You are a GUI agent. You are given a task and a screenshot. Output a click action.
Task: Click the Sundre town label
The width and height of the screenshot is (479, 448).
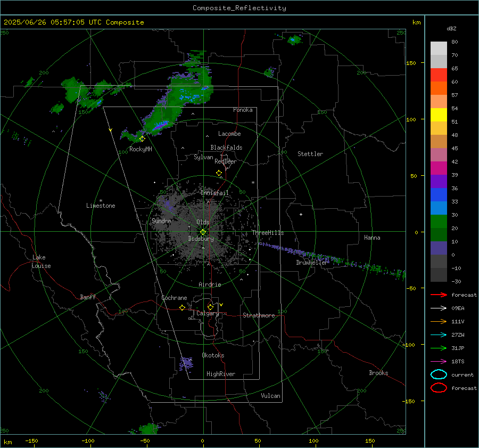coord(161,221)
